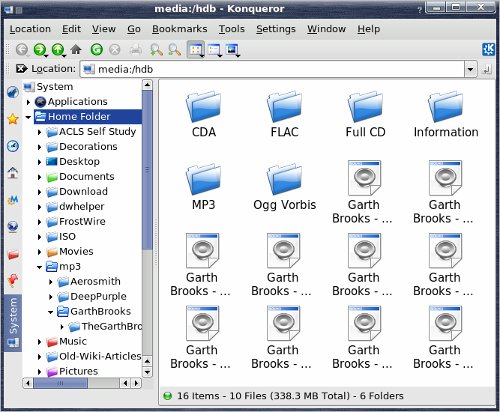The width and height of the screenshot is (500, 412).
Task: Open the Help menu
Action: 369,29
